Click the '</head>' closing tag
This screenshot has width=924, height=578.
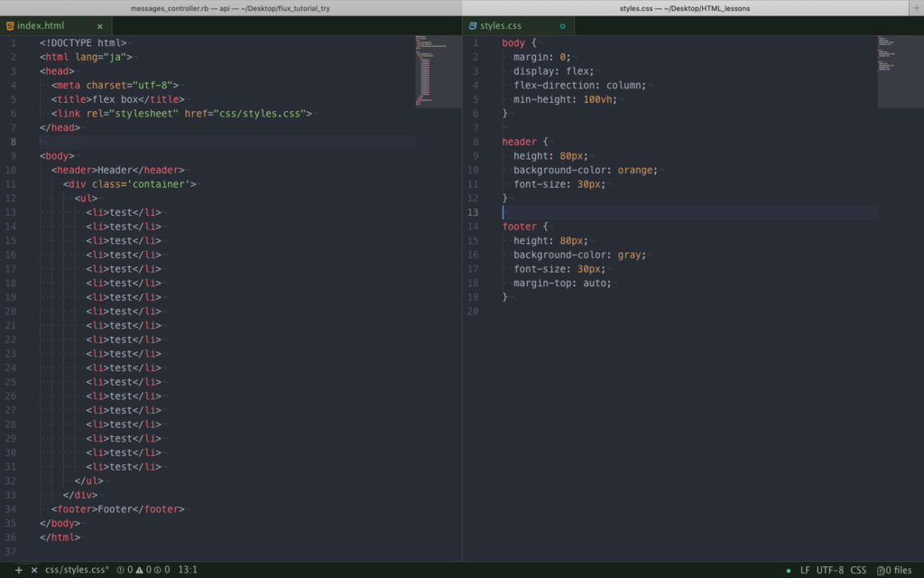click(60, 128)
